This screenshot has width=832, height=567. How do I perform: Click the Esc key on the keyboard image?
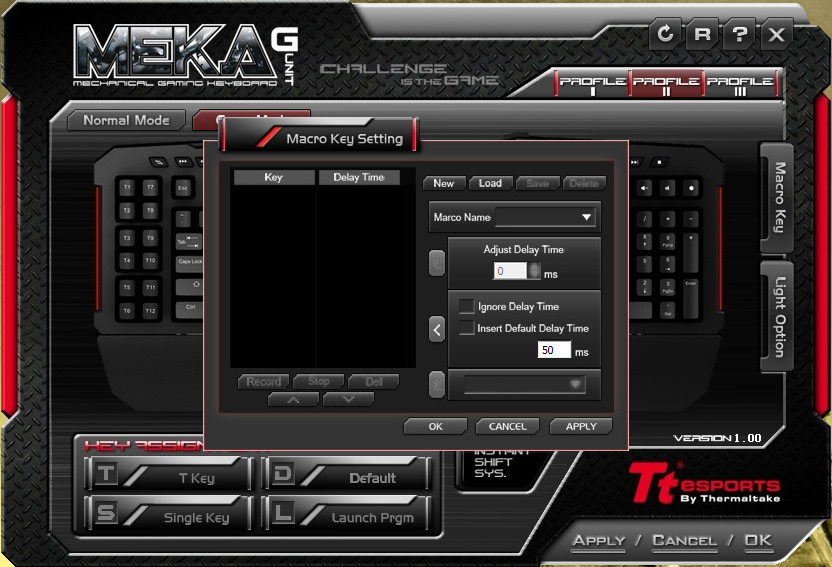(x=183, y=188)
